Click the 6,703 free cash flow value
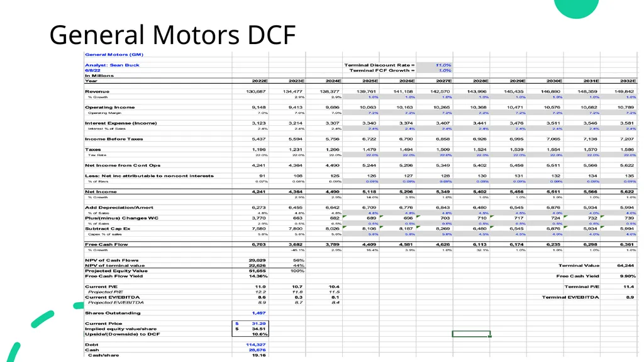Screen dimensions: 644x362 click(x=258, y=244)
